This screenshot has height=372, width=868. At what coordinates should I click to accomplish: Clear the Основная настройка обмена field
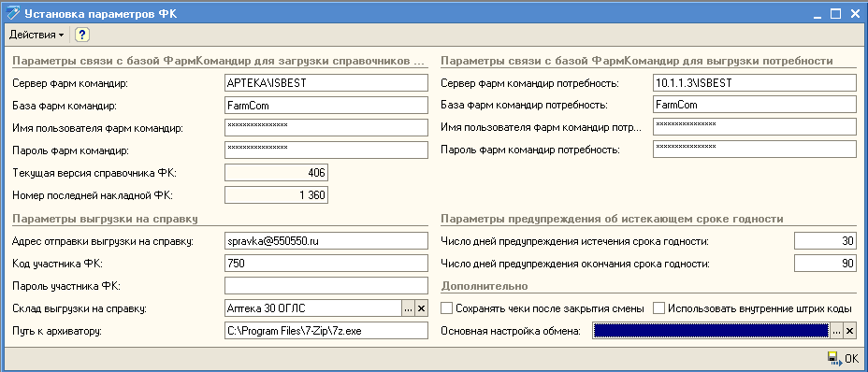849,331
